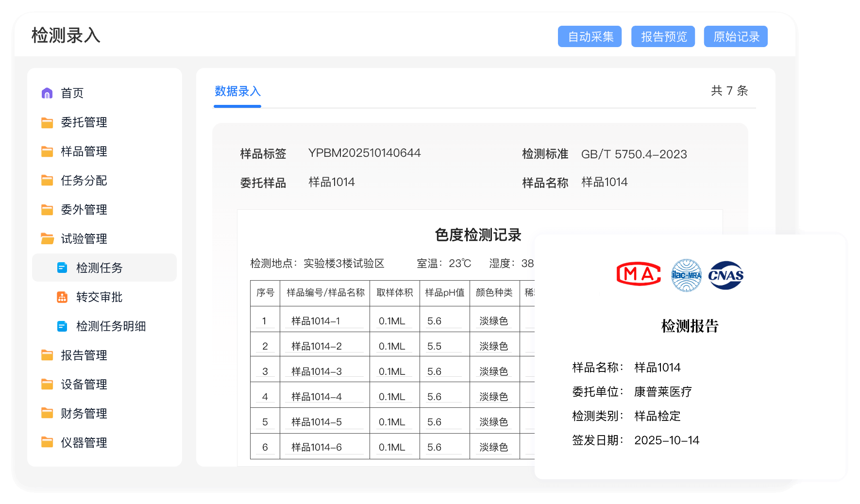Screen dimensions: 860x504
Task: Click the 样品1014-1 sample name field
Action: click(x=324, y=321)
